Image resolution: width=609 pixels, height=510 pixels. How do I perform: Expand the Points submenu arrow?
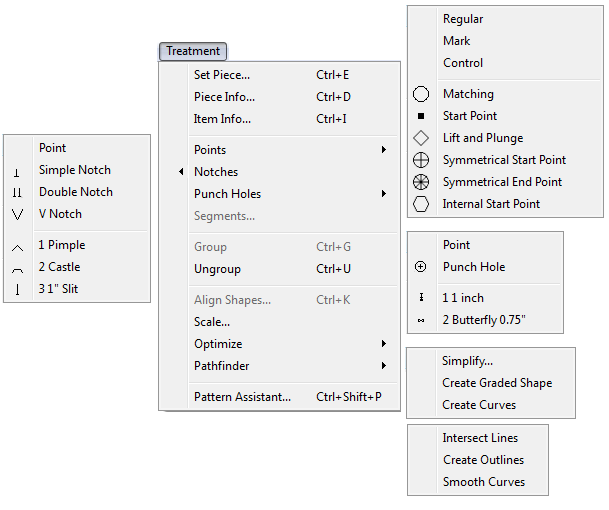(384, 150)
